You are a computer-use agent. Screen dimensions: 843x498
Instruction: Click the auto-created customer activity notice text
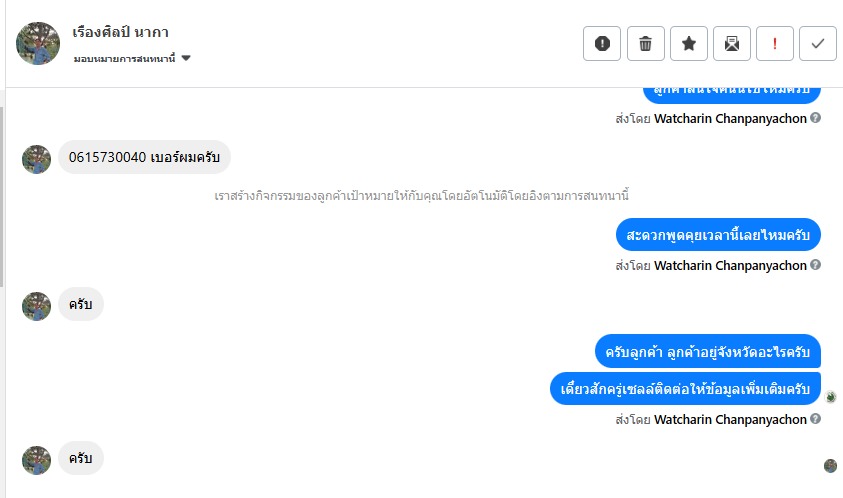(x=421, y=195)
